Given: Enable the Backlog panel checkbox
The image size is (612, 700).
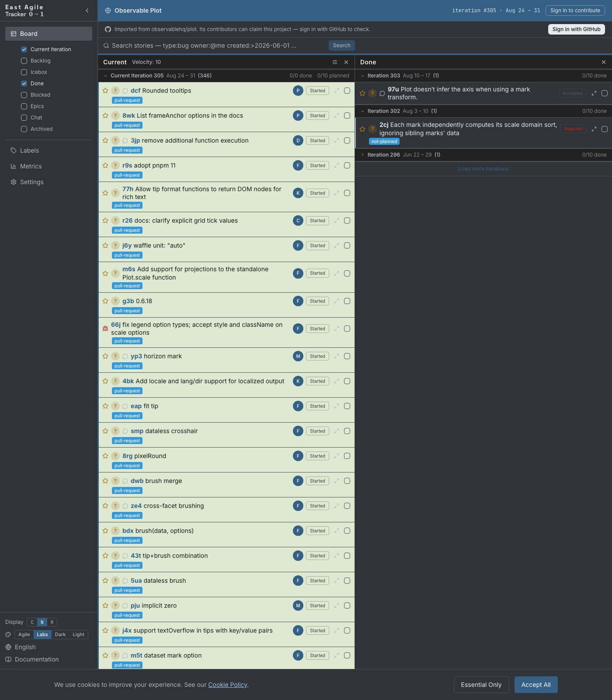Looking at the screenshot, I should (24, 61).
